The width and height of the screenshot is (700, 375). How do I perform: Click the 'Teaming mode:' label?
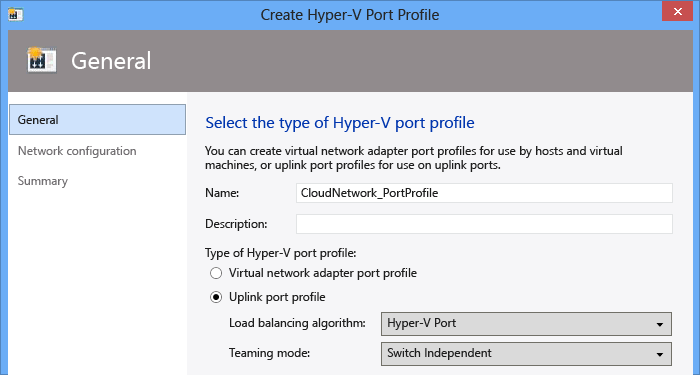point(269,353)
